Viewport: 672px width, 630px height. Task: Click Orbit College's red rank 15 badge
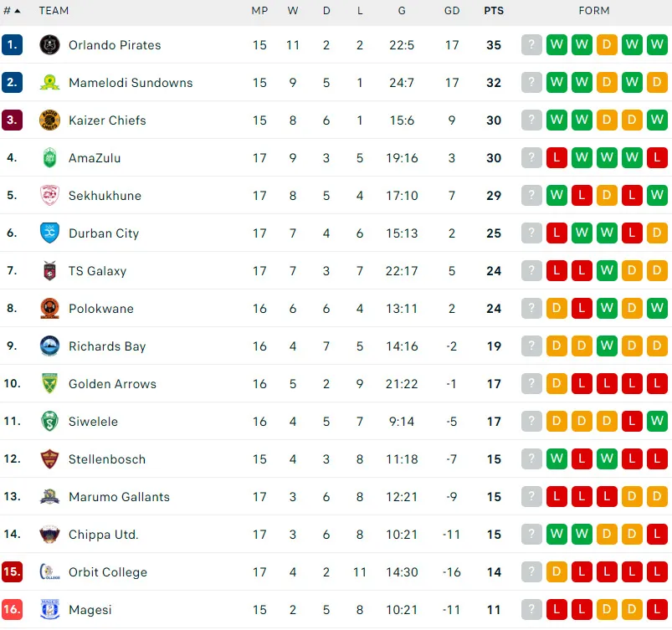tap(12, 572)
